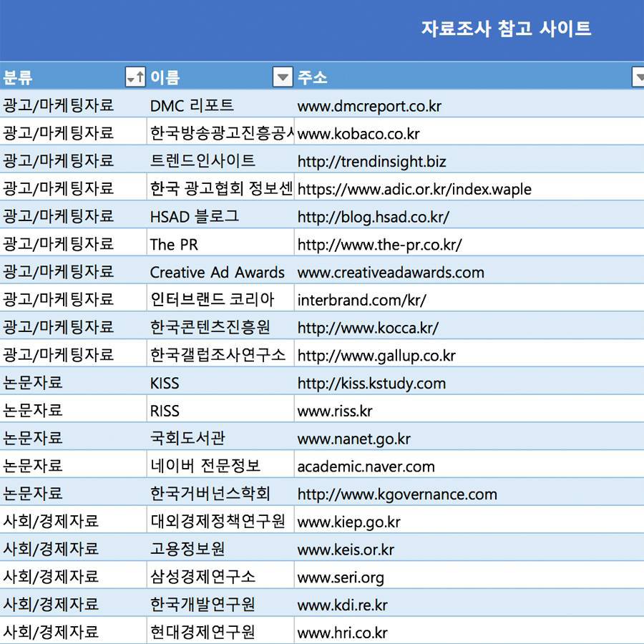Click the http://www.the-pr.co.kr/ address cell
The height and width of the screenshot is (644, 644).
[469, 243]
